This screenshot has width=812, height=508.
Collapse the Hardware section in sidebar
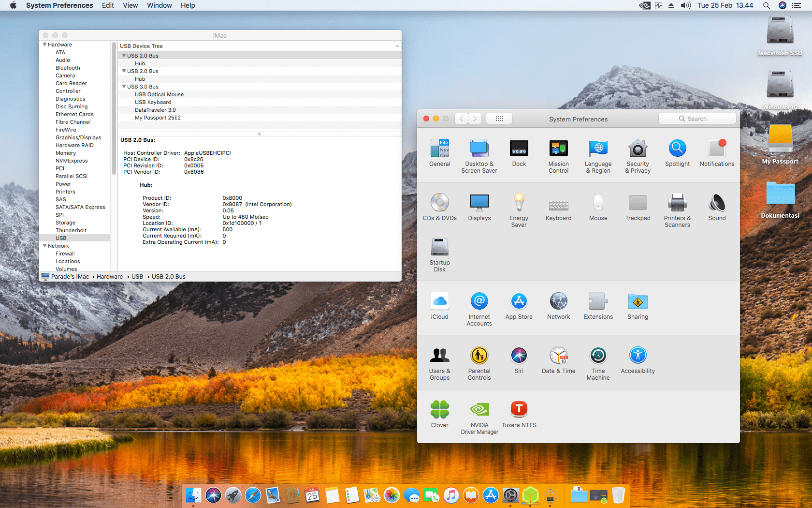tap(45, 45)
